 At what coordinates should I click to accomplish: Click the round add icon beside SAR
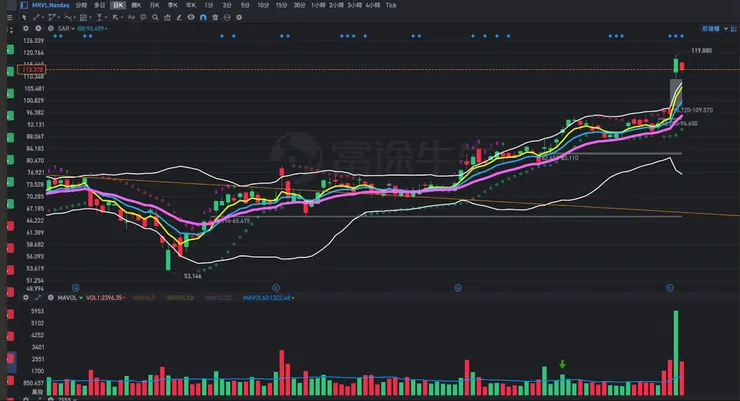click(38, 29)
